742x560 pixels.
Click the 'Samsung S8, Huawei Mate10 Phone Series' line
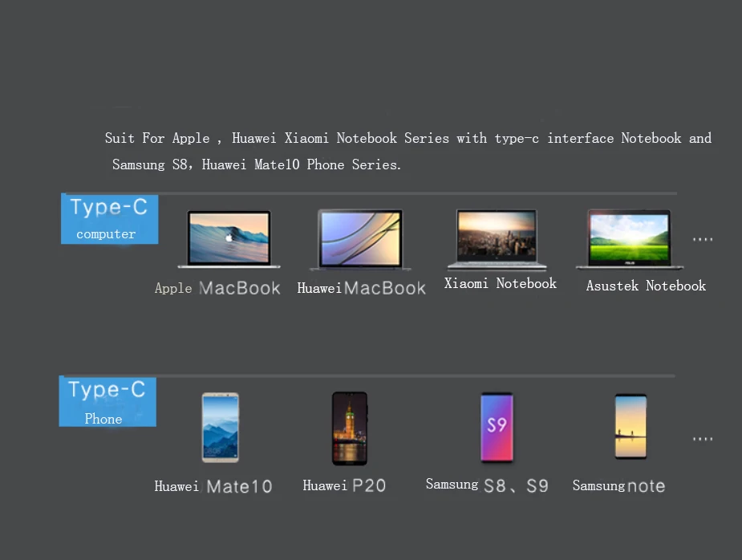tap(257, 164)
